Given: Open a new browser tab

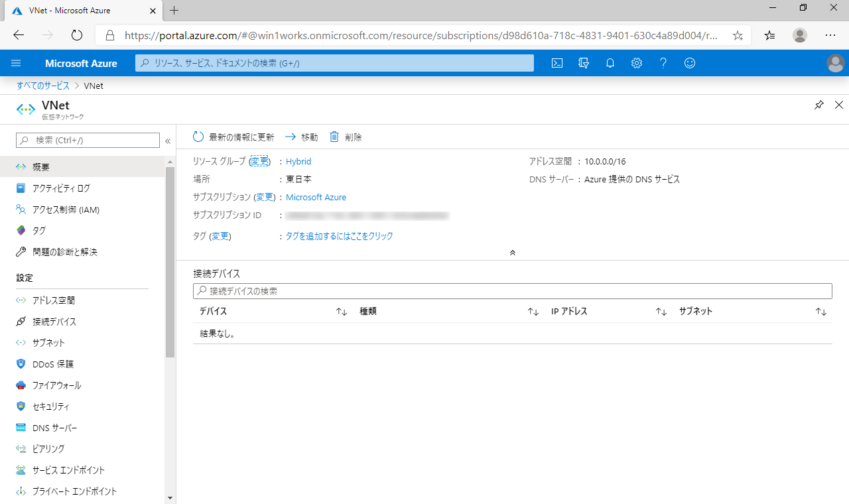Looking at the screenshot, I should 174,11.
